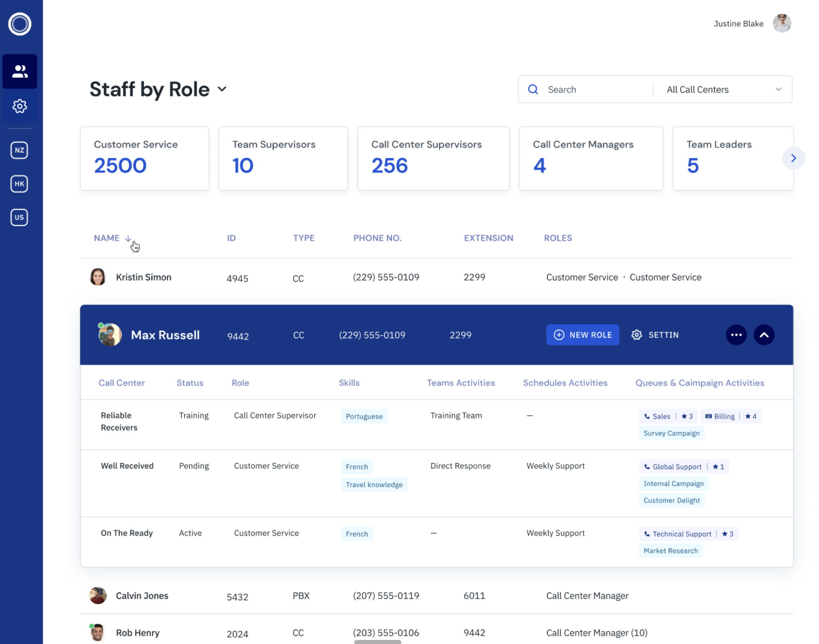Open the settings gear in sidebar
819x644 pixels.
19,106
